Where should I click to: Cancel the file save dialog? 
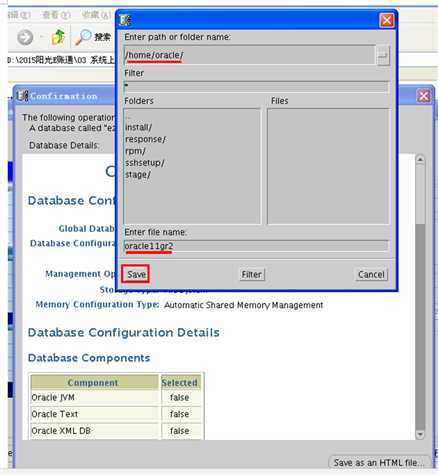(x=371, y=275)
